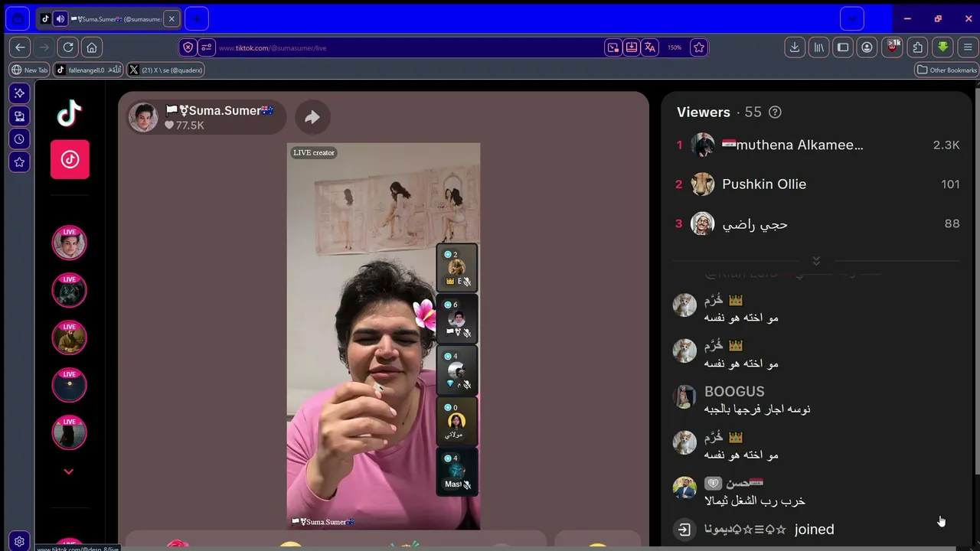Open the browser account profile icon

click(867, 47)
